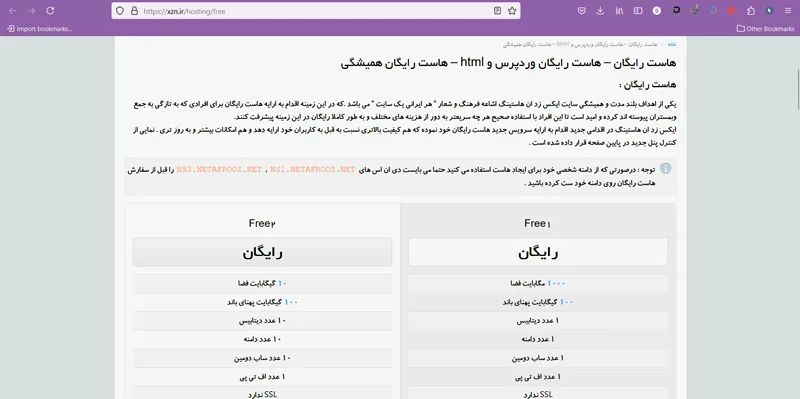Click the Free۲ plan title
800x399 pixels.
[262, 223]
